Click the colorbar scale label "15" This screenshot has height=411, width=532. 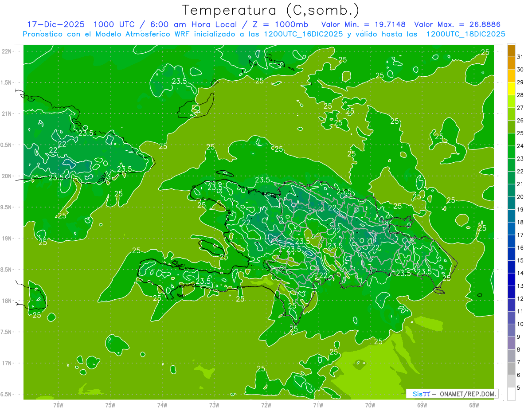point(520,261)
